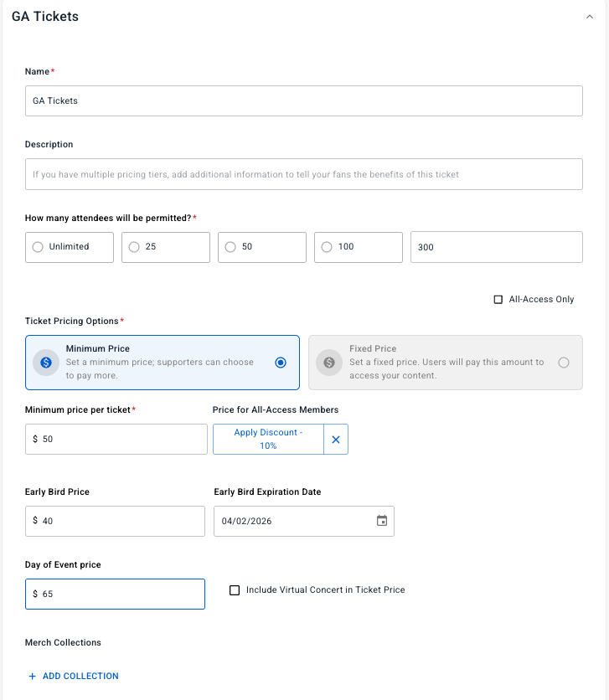Click the Description text field
Viewport: 609px width, 700px height.
point(303,174)
